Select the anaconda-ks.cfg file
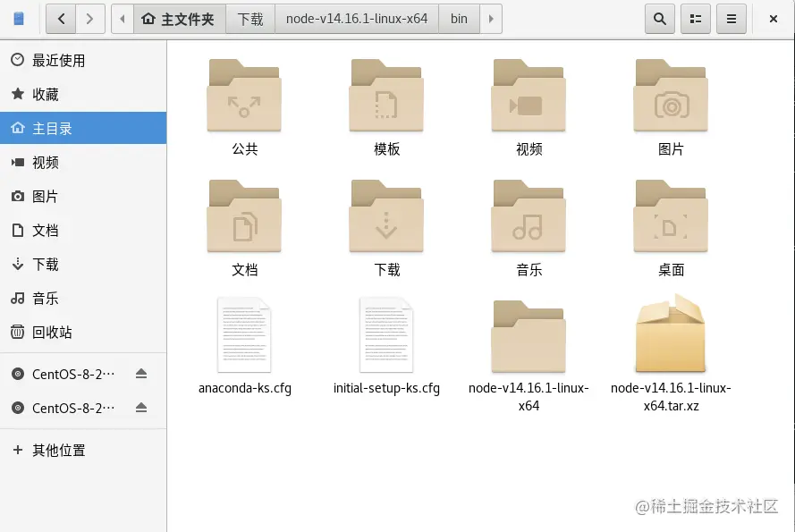The width and height of the screenshot is (795, 532). (x=245, y=335)
